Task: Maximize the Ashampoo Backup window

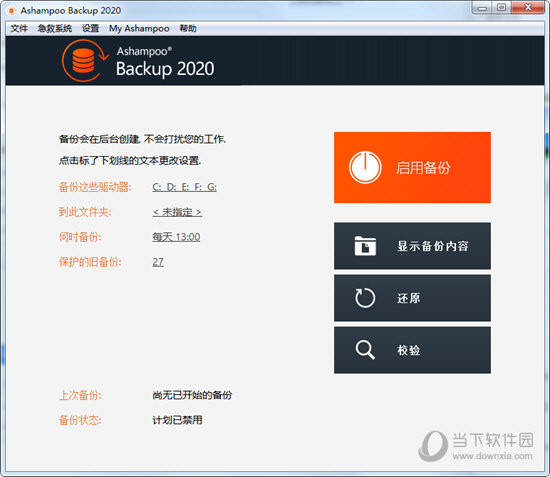Action: 502,7
